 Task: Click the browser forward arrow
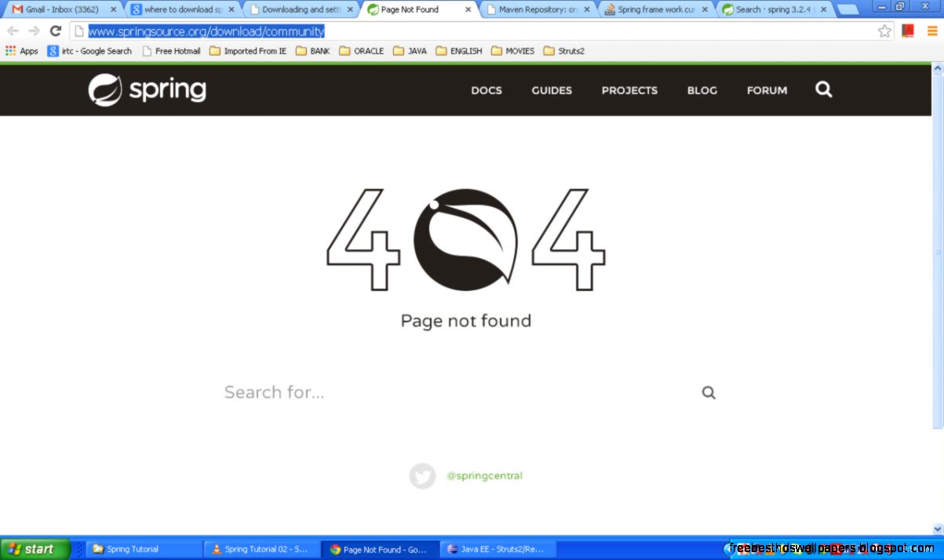[34, 31]
